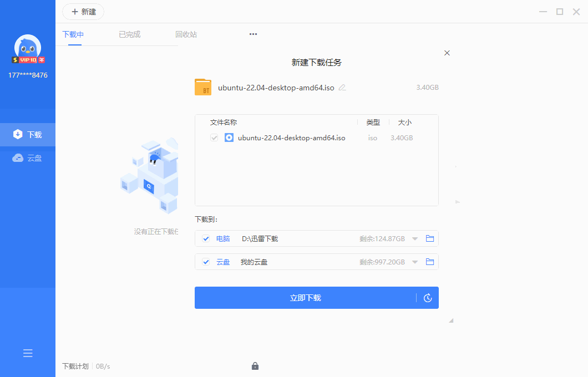
Task: Click the D:\迅雷下载 path field
Action: pos(260,239)
